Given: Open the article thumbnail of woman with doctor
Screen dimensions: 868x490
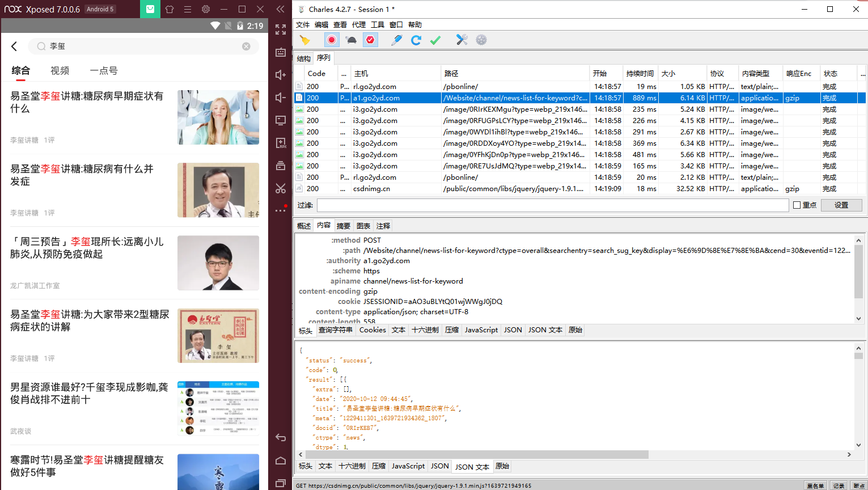Looking at the screenshot, I should (218, 117).
